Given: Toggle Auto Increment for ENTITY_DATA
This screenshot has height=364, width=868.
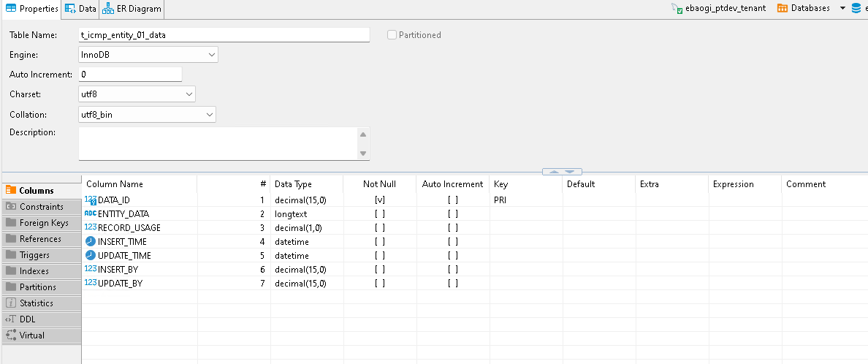Looking at the screenshot, I should pos(453,214).
